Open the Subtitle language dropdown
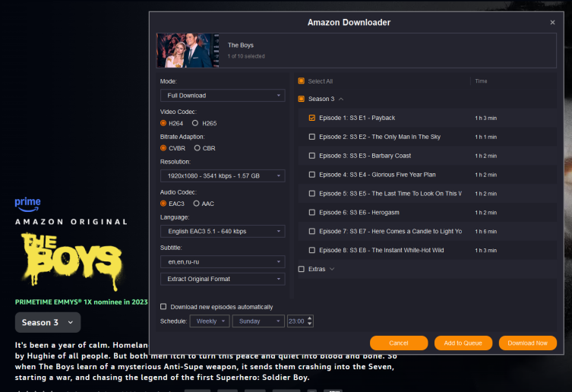The width and height of the screenshot is (572, 392). pos(223,261)
